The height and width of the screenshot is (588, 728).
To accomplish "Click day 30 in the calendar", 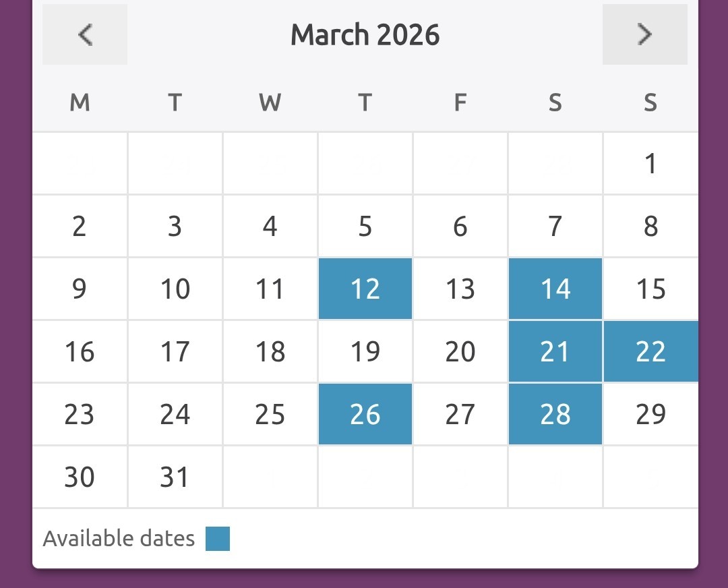I will pos(80,477).
